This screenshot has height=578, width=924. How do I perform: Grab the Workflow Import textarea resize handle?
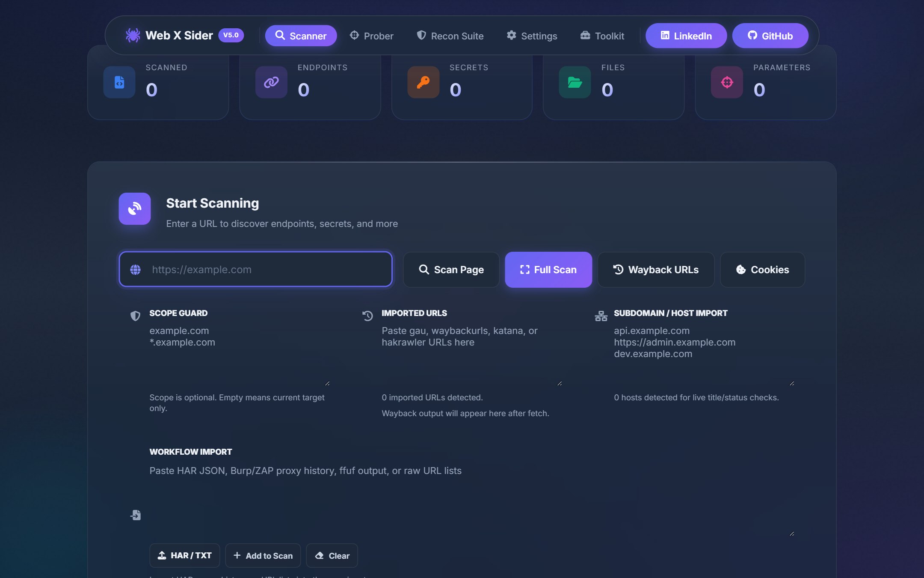pos(792,533)
